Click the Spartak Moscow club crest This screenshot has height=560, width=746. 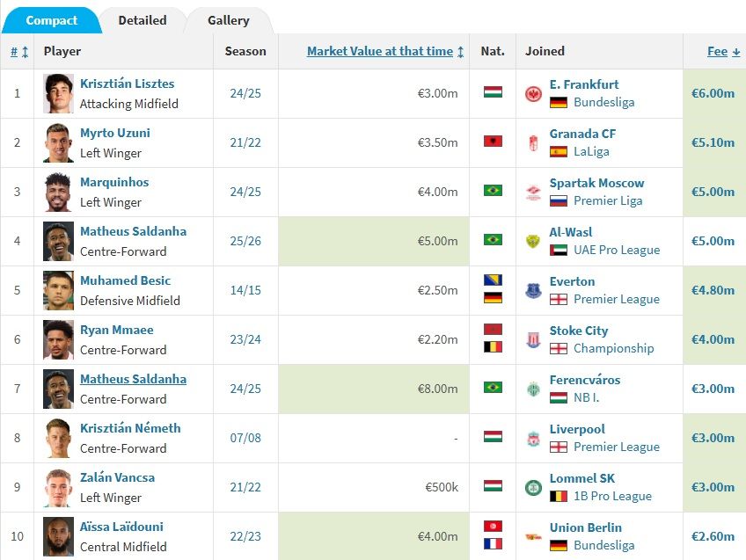point(533,192)
